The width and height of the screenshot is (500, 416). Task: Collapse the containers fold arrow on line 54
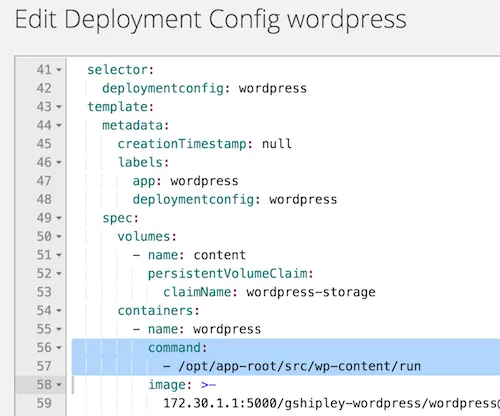(59, 311)
